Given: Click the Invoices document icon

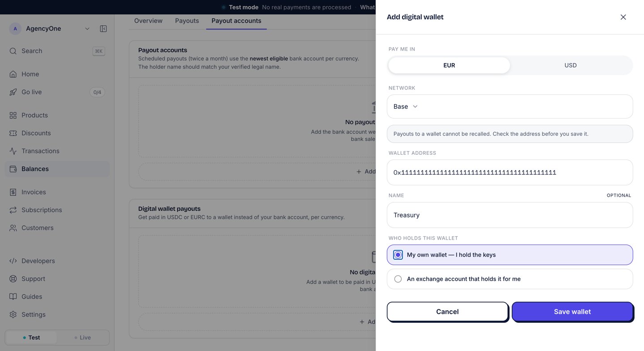Looking at the screenshot, I should pyautogui.click(x=13, y=192).
